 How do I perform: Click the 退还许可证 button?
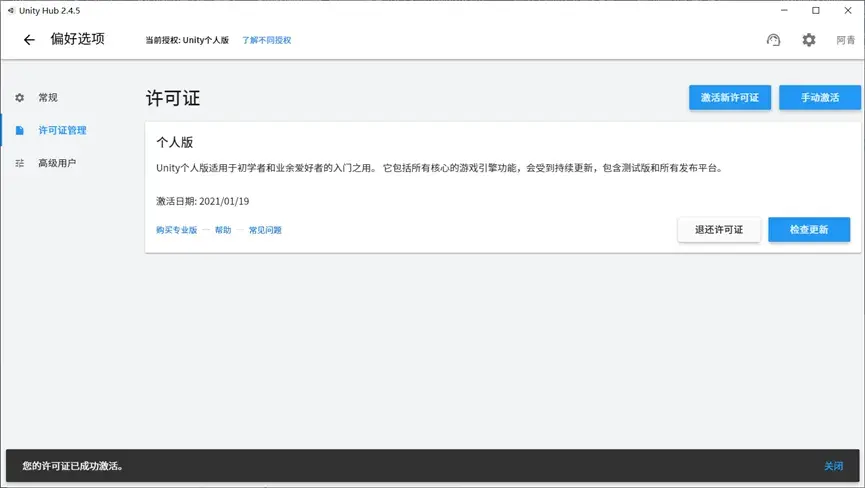(719, 229)
